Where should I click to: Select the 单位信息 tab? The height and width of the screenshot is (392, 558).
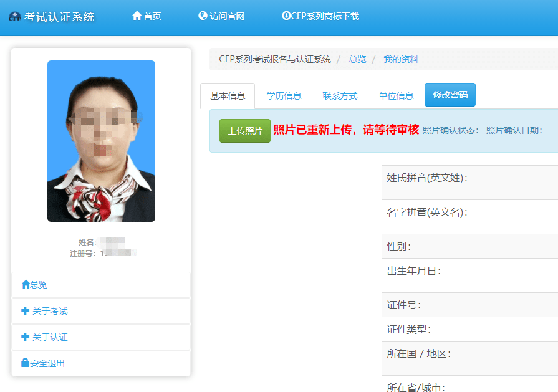point(396,95)
